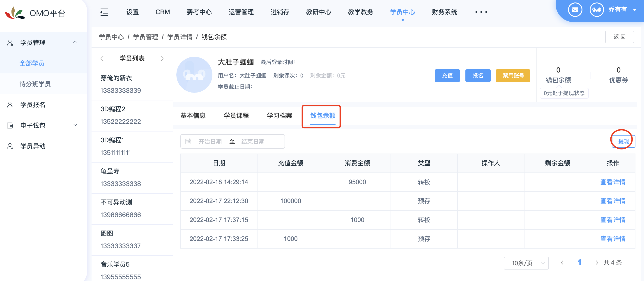The height and width of the screenshot is (281, 644).
Task: Open the 10条/页 page size dropdown
Action: (x=526, y=263)
